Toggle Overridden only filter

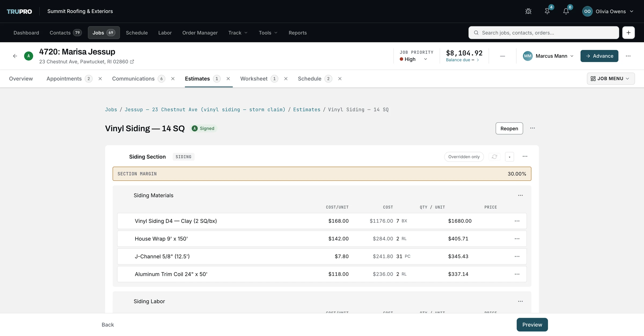tap(464, 157)
